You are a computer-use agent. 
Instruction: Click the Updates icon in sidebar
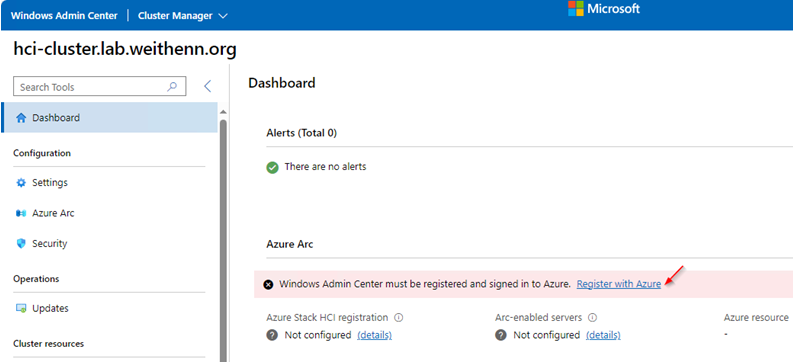point(21,308)
